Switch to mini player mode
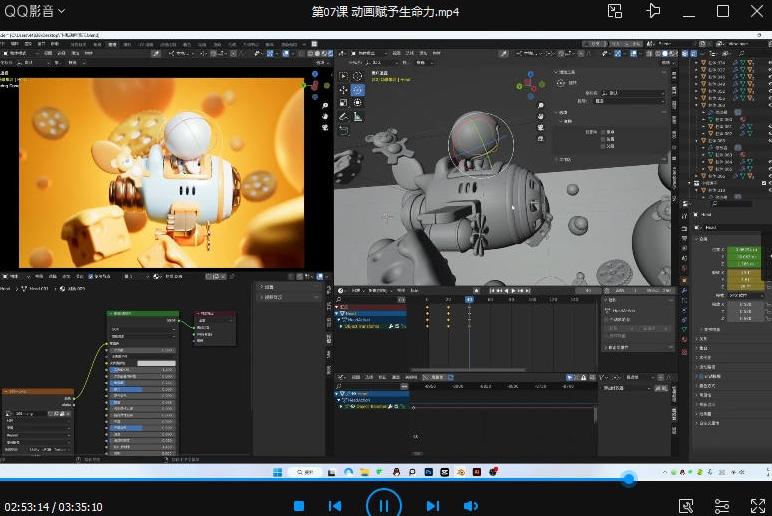Viewport: 772px width, 516px height. (615, 11)
